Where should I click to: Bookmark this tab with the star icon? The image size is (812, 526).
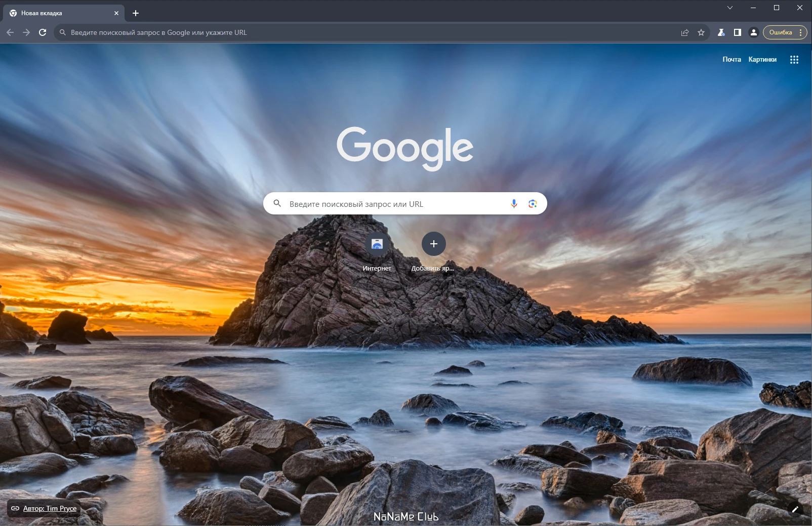coord(701,32)
